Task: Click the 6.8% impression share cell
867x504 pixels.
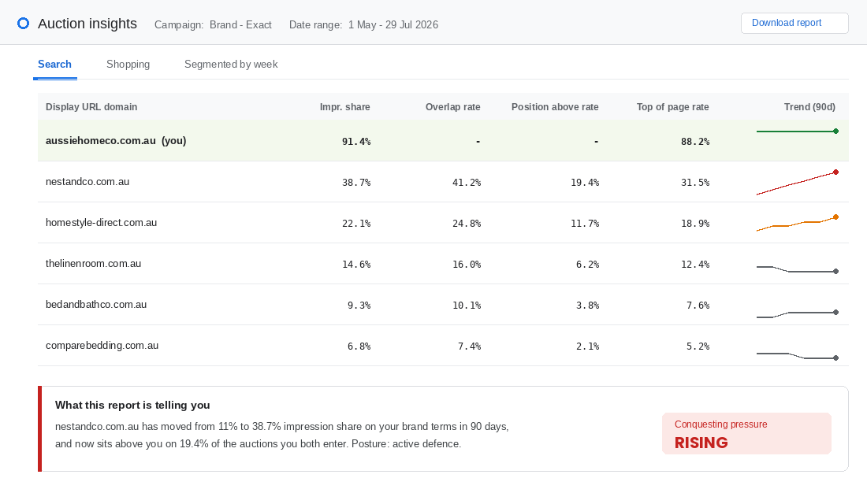Action: click(x=359, y=346)
